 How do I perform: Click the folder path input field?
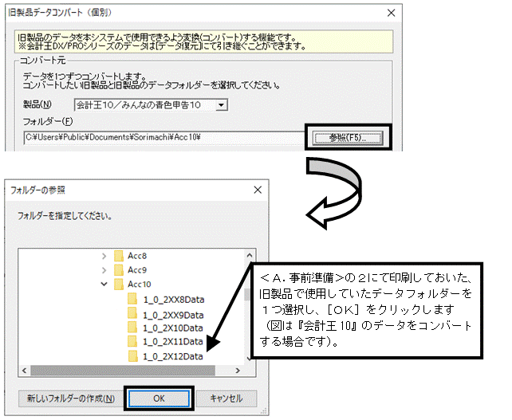[x=164, y=137]
